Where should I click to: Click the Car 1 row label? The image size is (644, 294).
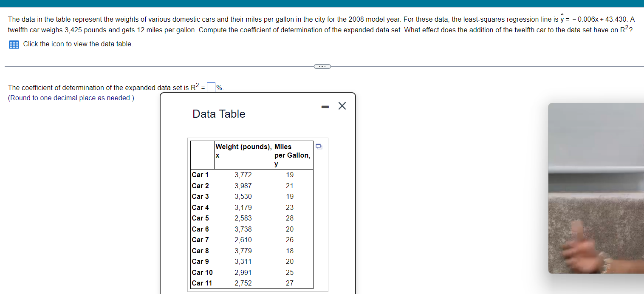200,175
